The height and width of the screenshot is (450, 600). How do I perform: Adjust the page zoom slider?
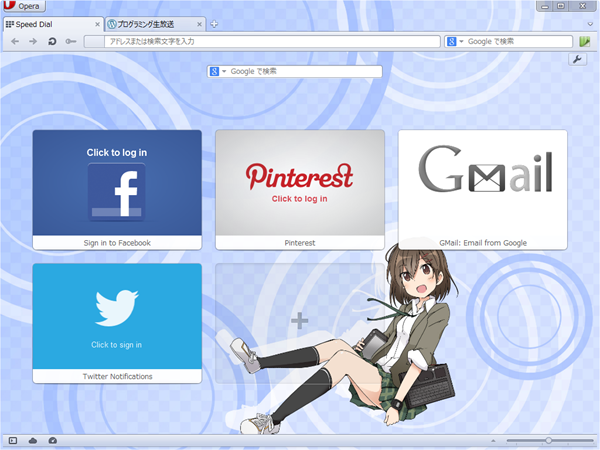click(549, 440)
